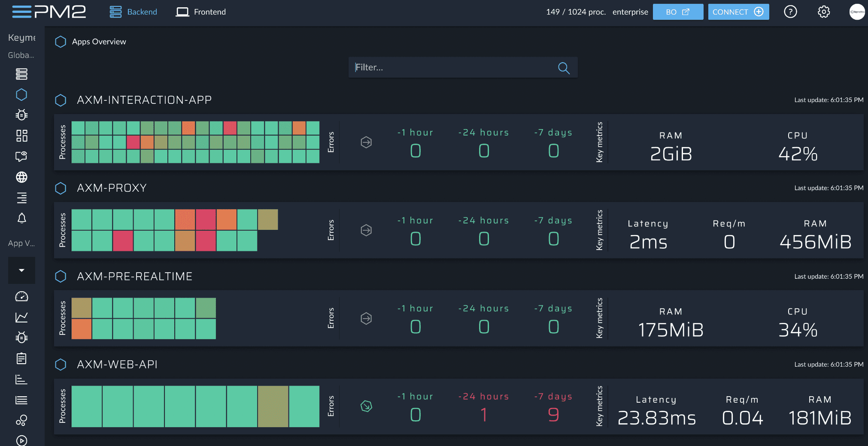Switch to the Backend tab

(134, 12)
